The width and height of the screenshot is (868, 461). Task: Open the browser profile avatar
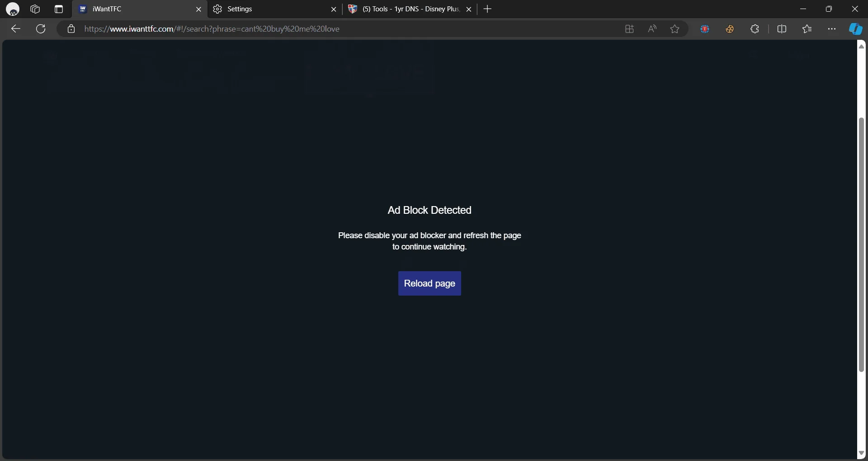[13, 9]
